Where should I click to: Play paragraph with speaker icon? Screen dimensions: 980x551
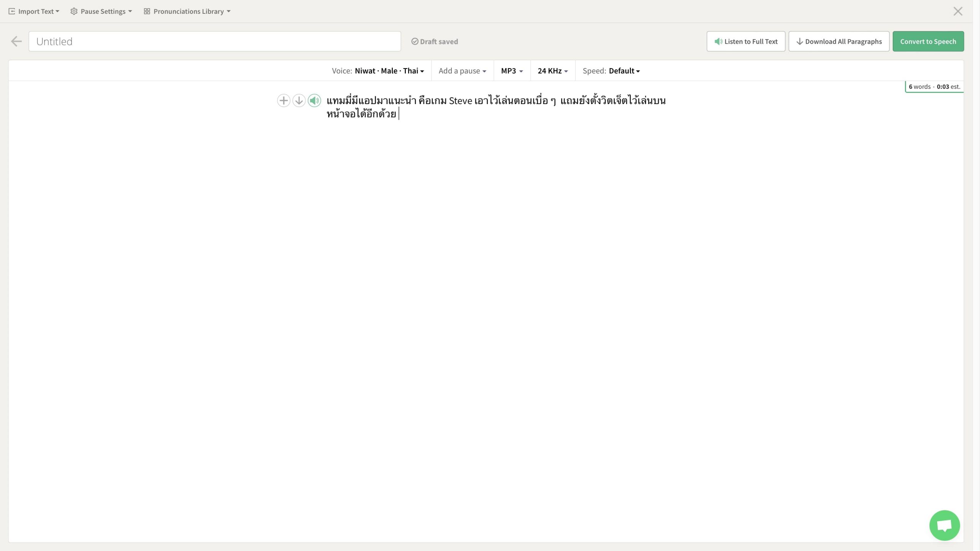coord(314,101)
